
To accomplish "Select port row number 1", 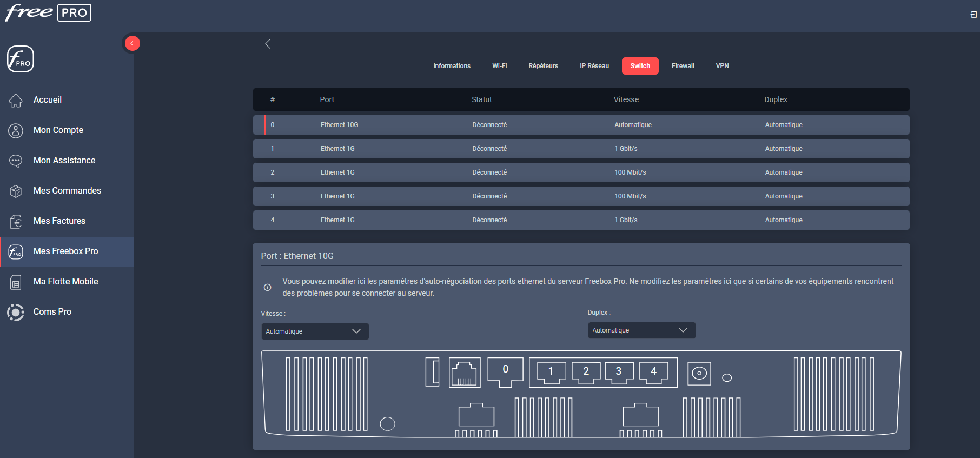I will point(581,149).
